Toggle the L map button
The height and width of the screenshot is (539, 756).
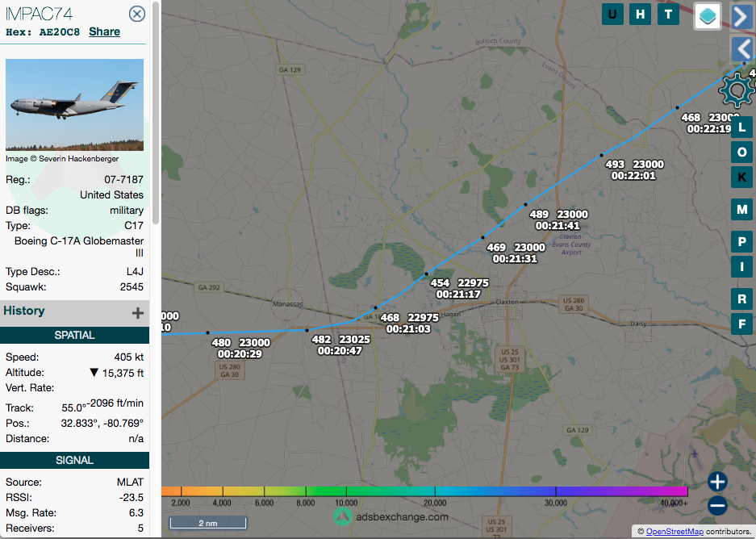point(742,127)
